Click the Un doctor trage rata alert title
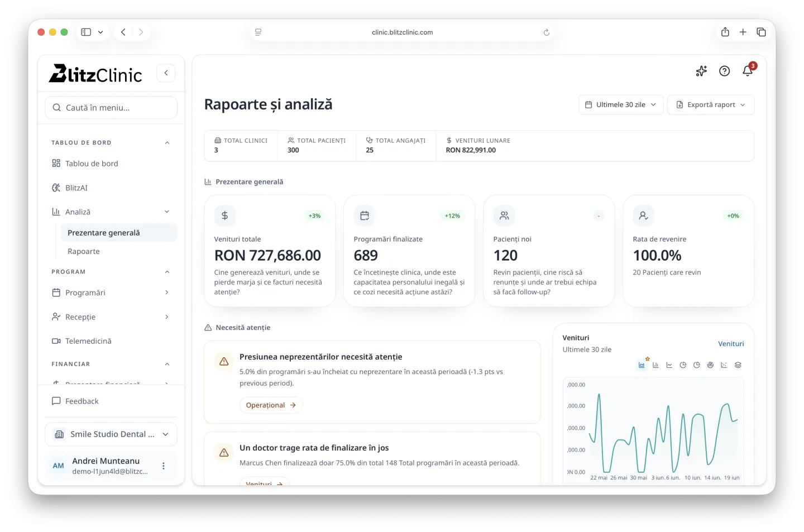804x532 pixels. pyautogui.click(x=314, y=448)
